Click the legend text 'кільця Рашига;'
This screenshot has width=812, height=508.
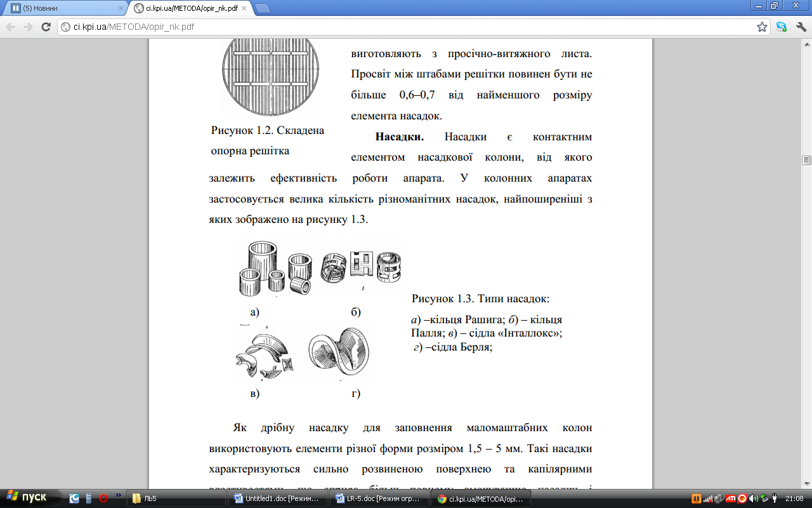pyautogui.click(x=468, y=320)
